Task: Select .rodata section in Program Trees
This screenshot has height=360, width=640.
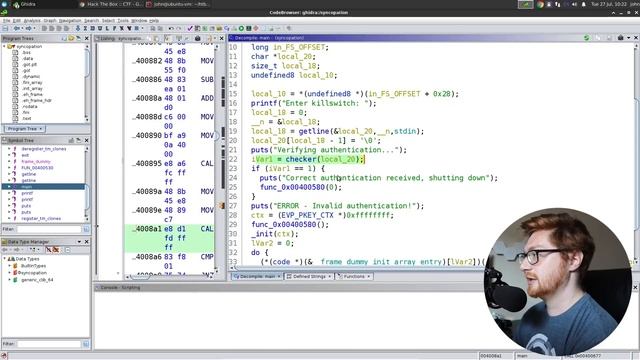Action: pyautogui.click(x=29, y=107)
